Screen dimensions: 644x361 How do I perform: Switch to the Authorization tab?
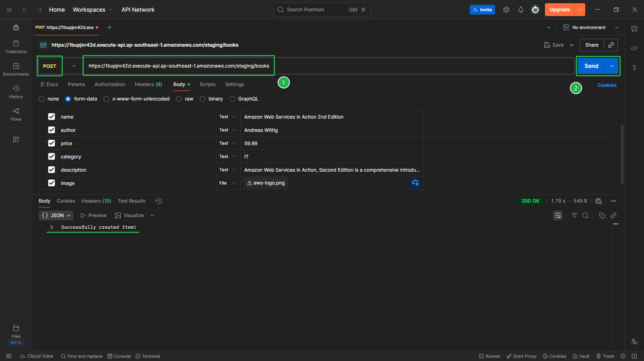(110, 84)
